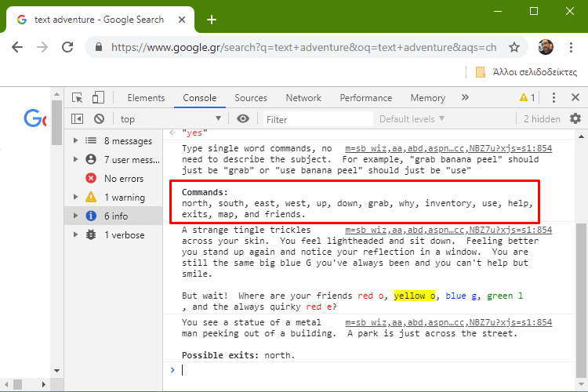The image size is (588, 392).
Task: Select the messages list icon
Action: (91, 140)
